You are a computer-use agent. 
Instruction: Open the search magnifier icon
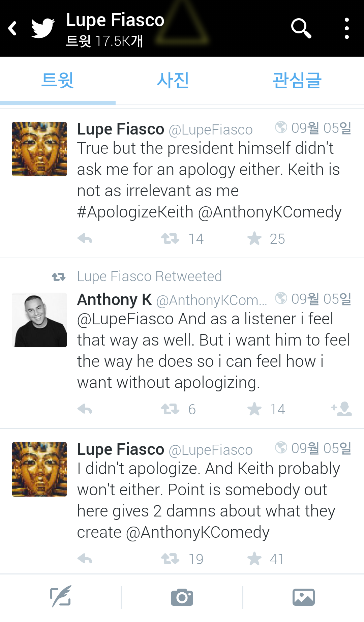click(301, 28)
